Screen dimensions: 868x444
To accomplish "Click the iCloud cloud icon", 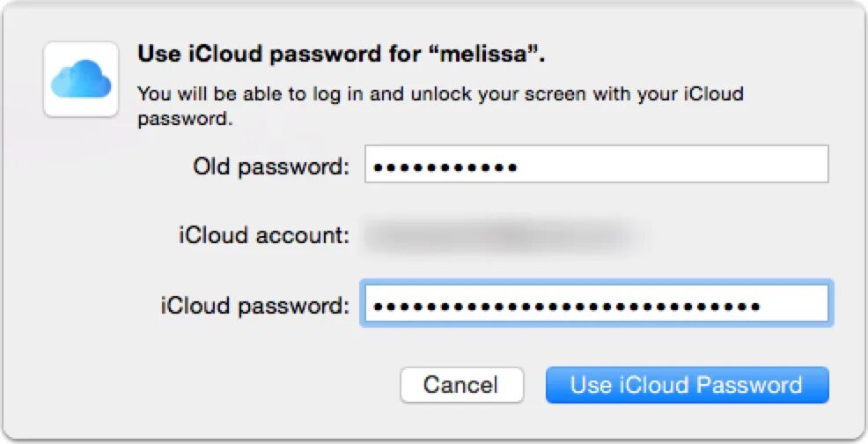I will (81, 80).
